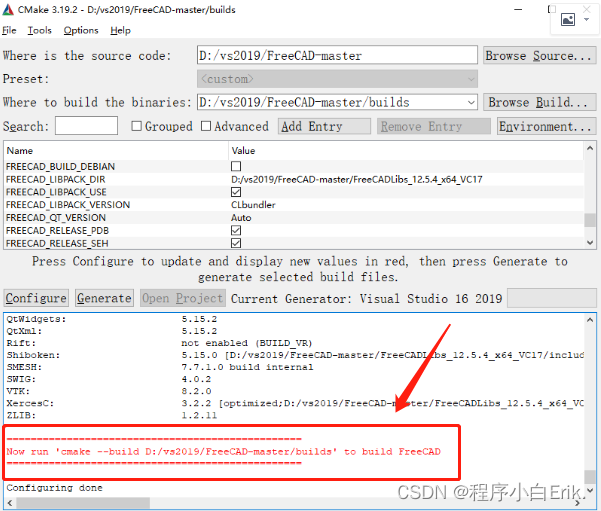Open the File menu
This screenshot has height=511, width=601.
click(x=9, y=30)
